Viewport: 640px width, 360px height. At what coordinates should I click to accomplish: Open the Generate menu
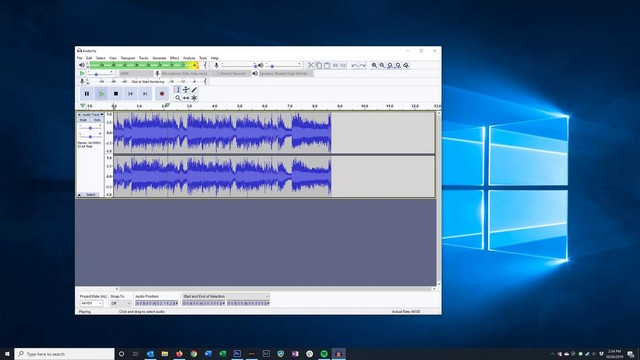[x=159, y=58]
